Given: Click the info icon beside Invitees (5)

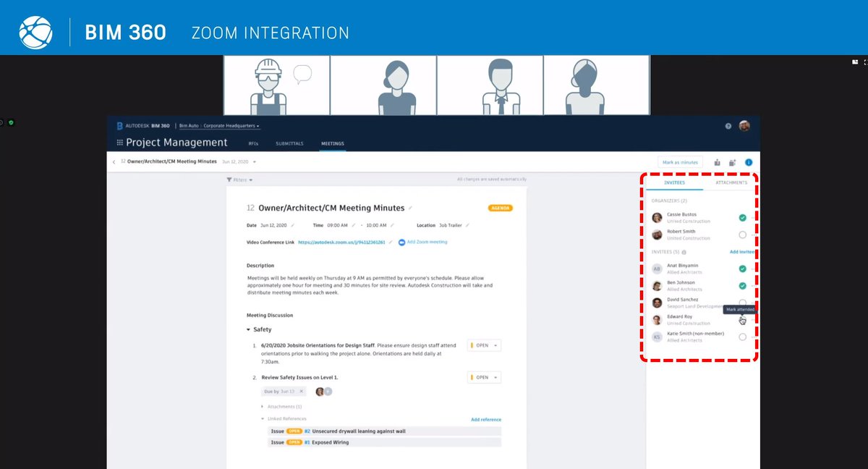Looking at the screenshot, I should pyautogui.click(x=684, y=252).
